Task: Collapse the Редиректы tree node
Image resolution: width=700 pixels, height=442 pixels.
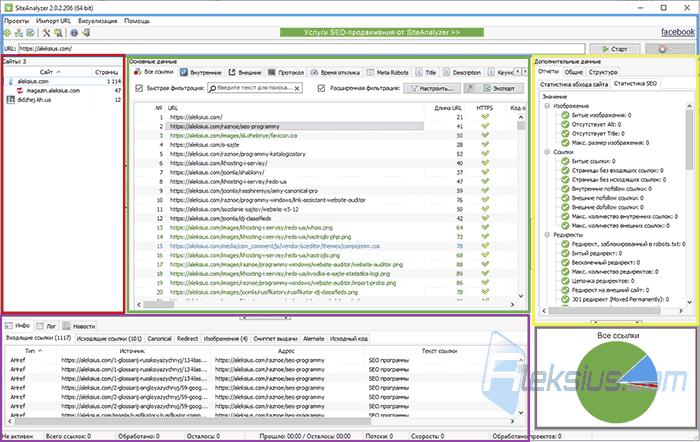Action: click(x=547, y=234)
